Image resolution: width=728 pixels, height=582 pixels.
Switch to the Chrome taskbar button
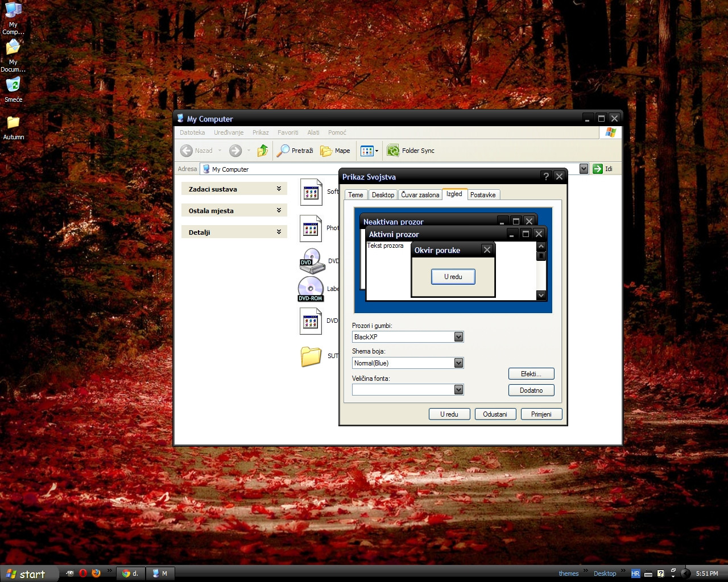pyautogui.click(x=131, y=573)
